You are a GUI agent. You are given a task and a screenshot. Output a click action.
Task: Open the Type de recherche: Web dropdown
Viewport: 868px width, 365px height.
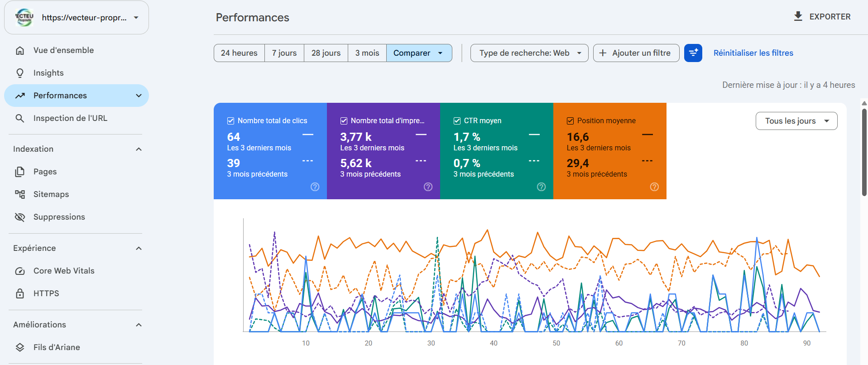(x=529, y=53)
